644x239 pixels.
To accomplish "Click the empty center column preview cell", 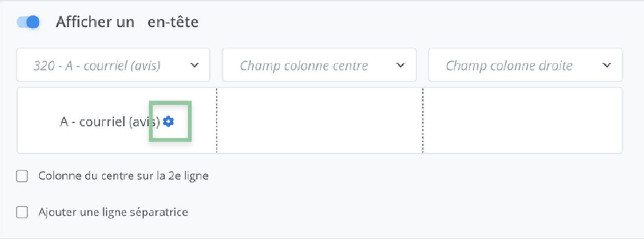I will coord(320,121).
